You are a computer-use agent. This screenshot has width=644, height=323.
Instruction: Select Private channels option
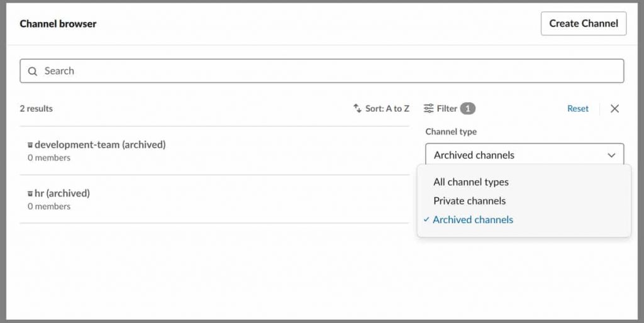[469, 201]
